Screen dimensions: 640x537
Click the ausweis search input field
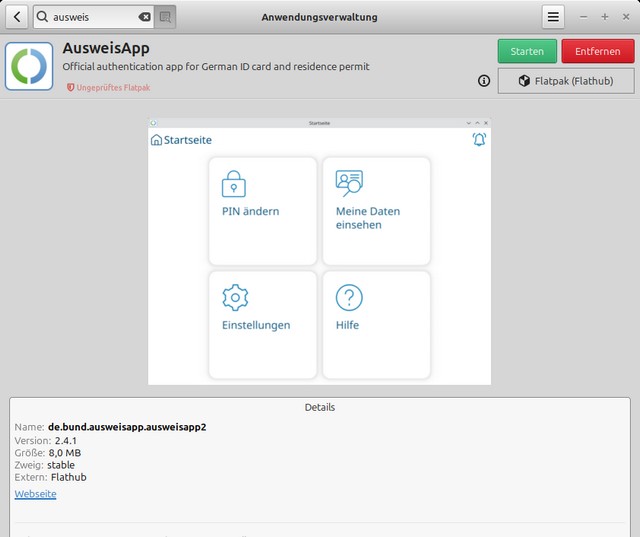(x=93, y=17)
